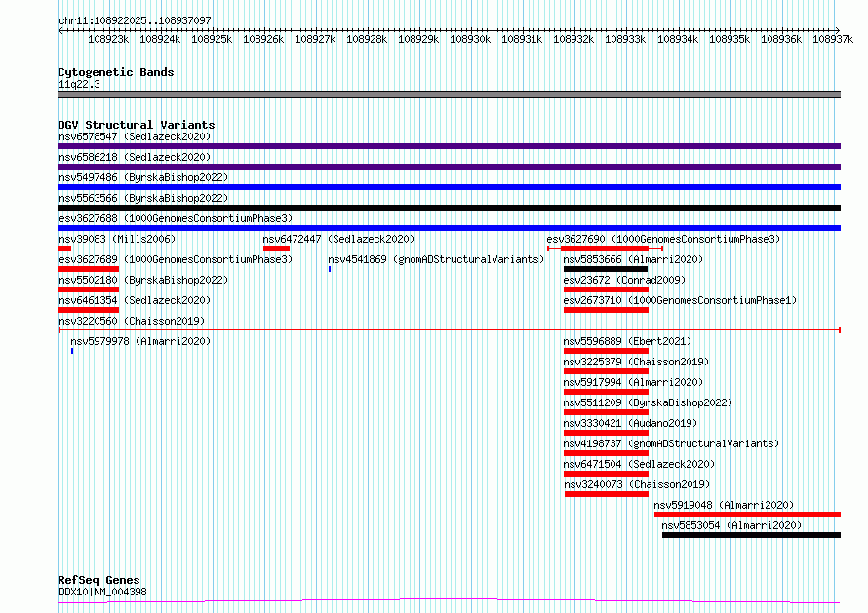Click nsv3220560 (Chaisson2019) label
Image resolution: width=868 pixels, height=613 pixels.
(x=132, y=321)
